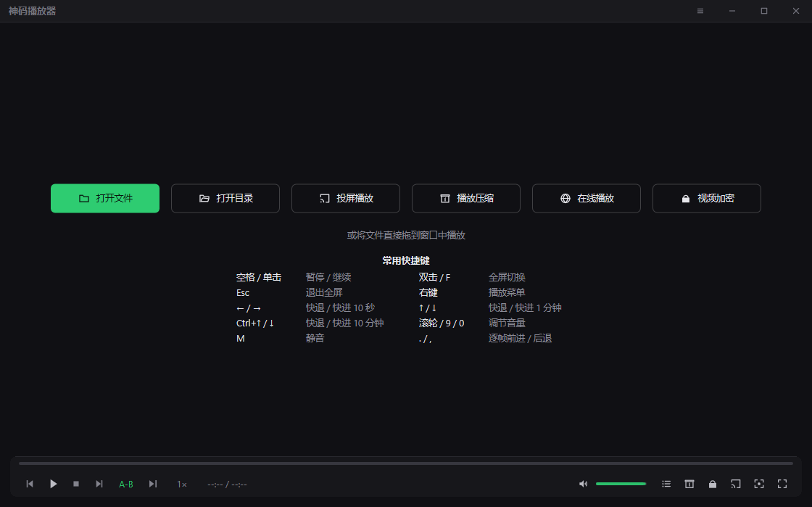The image size is (812, 507).
Task: Toggle fullscreen with the corner-brackets icon
Action: 782,484
